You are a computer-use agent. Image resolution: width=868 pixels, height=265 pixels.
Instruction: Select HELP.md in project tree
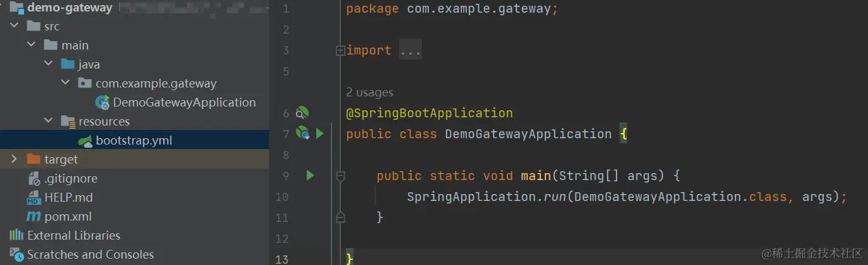point(68,198)
